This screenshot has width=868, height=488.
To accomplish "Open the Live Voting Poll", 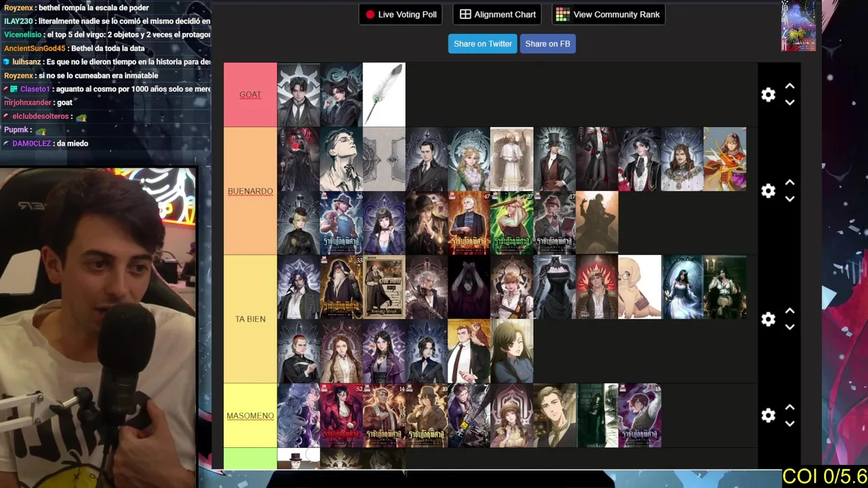I will (400, 14).
